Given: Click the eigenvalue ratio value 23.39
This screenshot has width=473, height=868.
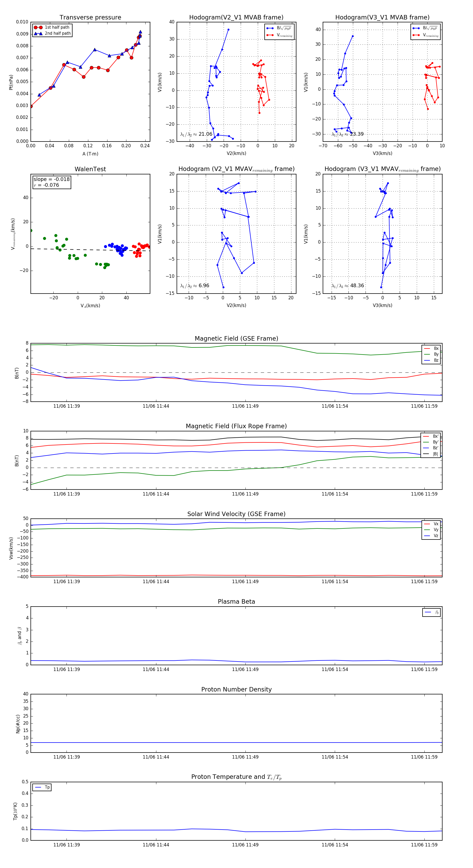Looking at the screenshot, I should pyautogui.click(x=357, y=134).
